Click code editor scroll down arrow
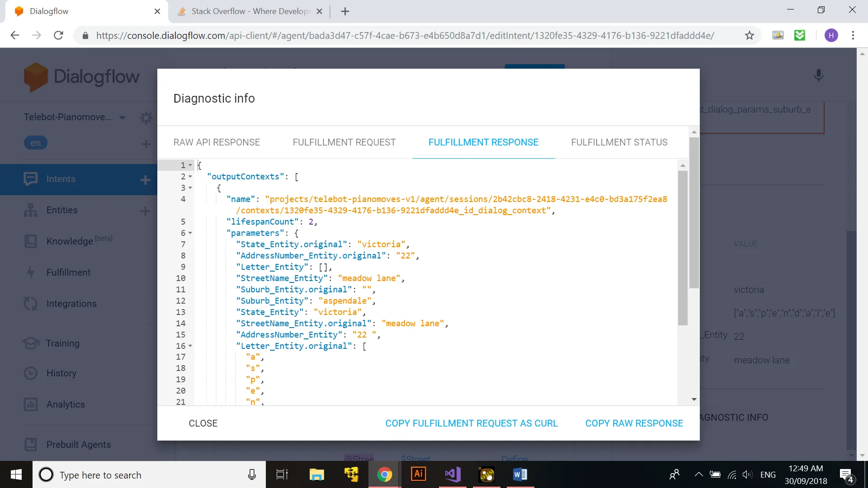The height and width of the screenshot is (488, 868). 694,399
